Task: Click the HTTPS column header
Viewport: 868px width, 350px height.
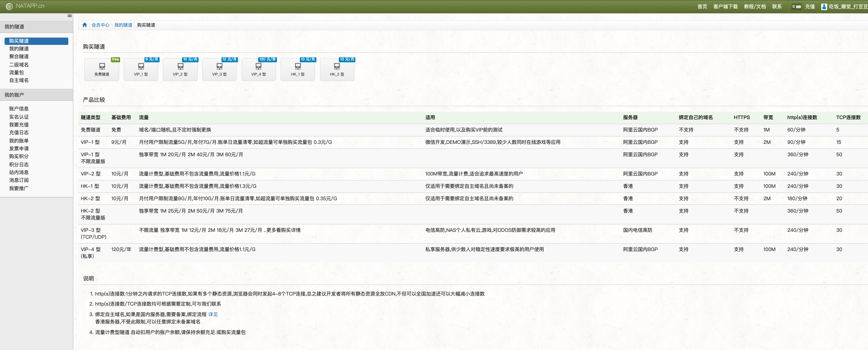Action: [x=742, y=118]
